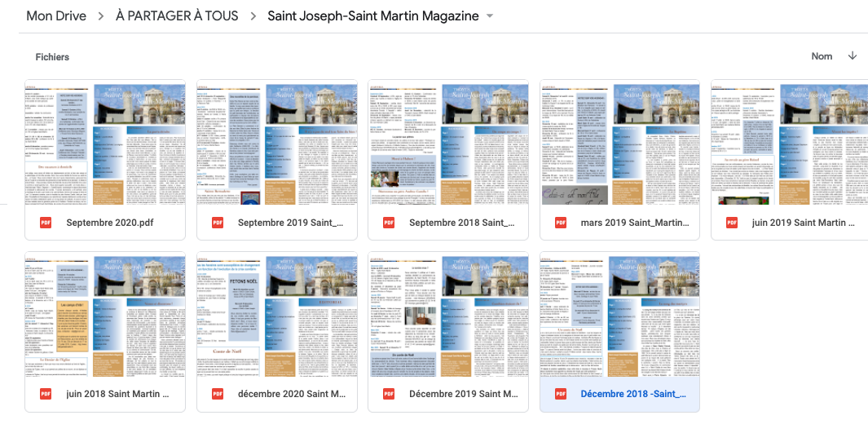The image size is (868, 433).
Task: Click PDF icon of décembre 2020 file
Action: coord(218,394)
